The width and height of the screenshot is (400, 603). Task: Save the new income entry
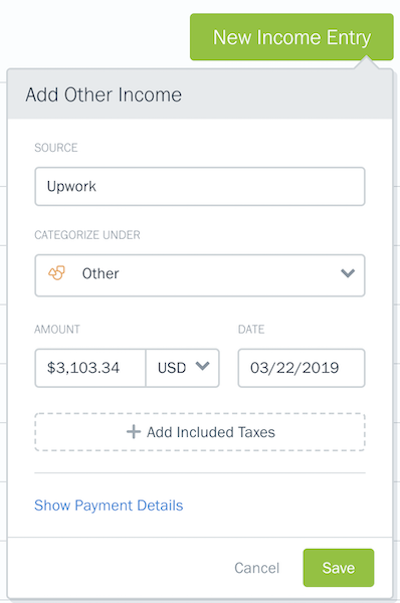click(338, 568)
